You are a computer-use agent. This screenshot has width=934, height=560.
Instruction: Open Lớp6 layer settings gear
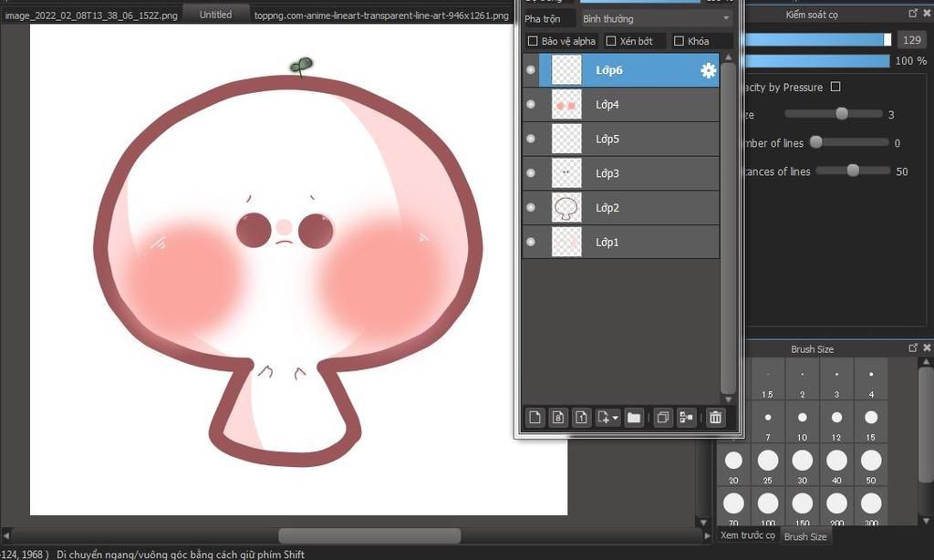(x=708, y=70)
